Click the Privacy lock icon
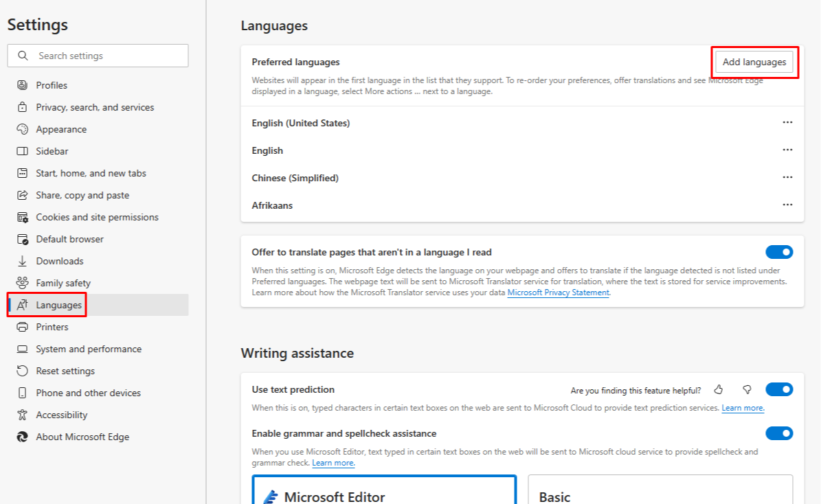821x504 pixels. click(x=22, y=106)
